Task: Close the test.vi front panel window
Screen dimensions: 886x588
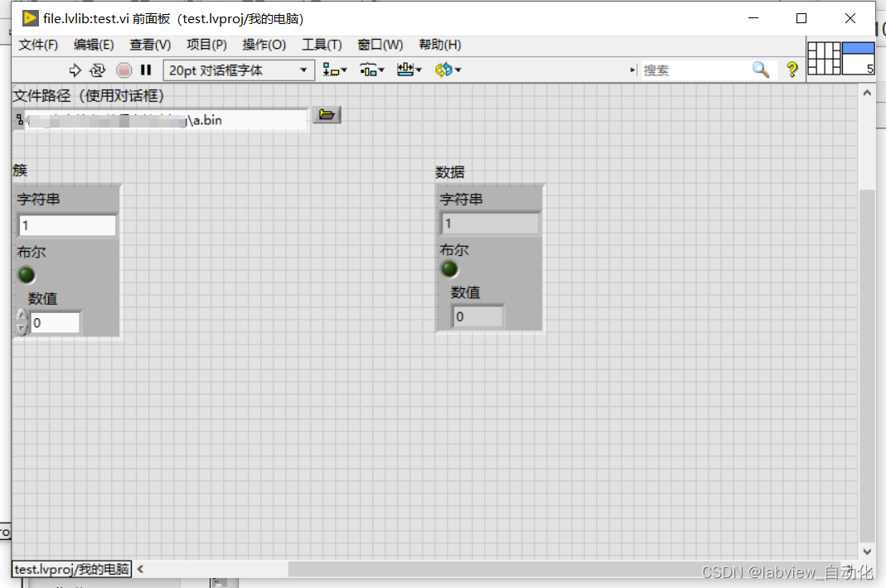Action: coord(850,19)
